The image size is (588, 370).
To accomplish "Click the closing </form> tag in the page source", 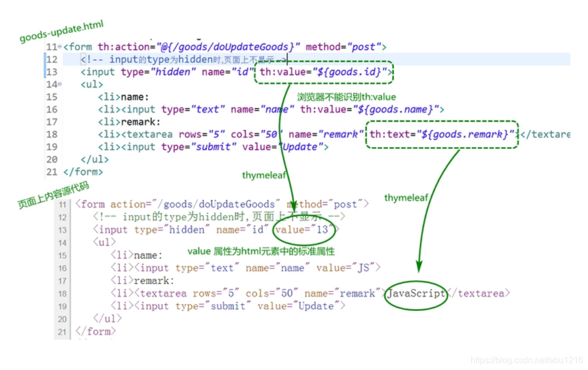I will (96, 331).
